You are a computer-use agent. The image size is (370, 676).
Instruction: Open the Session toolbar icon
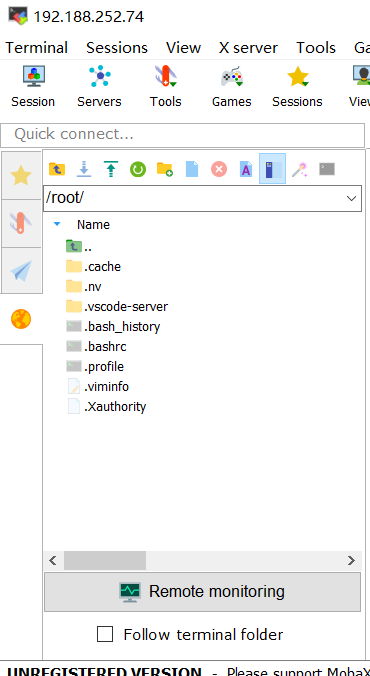pos(33,86)
